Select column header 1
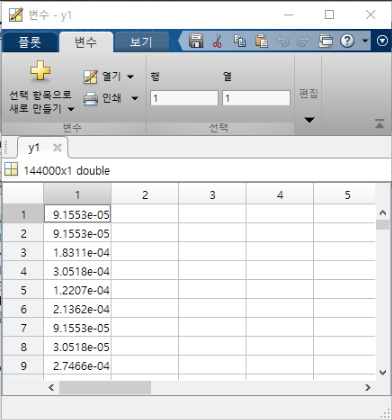The image size is (392, 420). [x=77, y=195]
